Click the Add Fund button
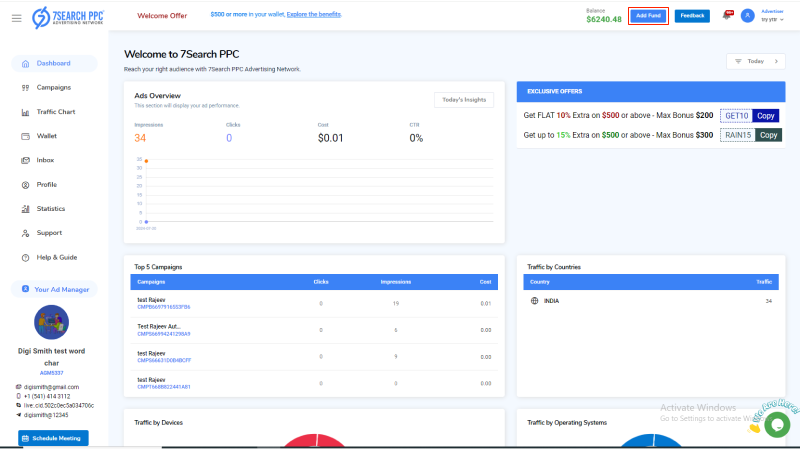Viewport: 800px width, 449px height. point(648,16)
